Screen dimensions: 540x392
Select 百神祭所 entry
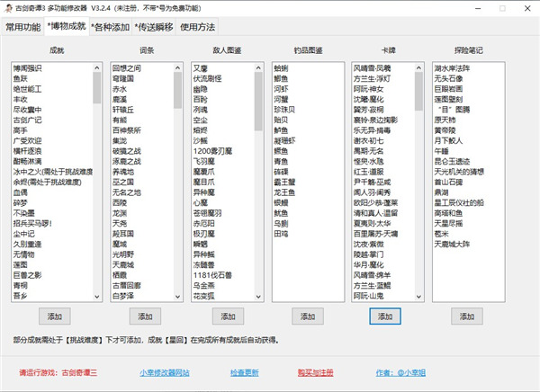(127, 130)
